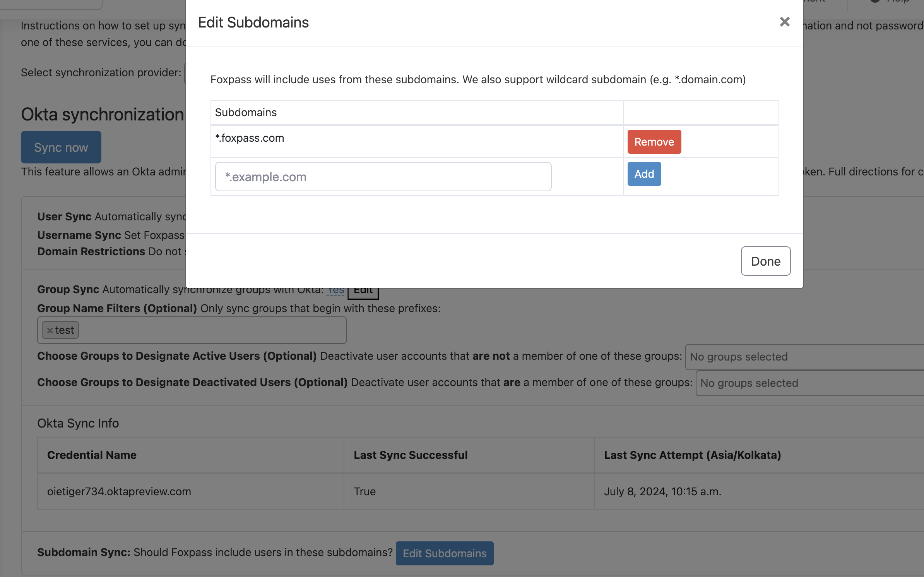Screen dimensions: 924x577
Task: Click the Edit Subdomains dialog title
Action: tap(253, 22)
